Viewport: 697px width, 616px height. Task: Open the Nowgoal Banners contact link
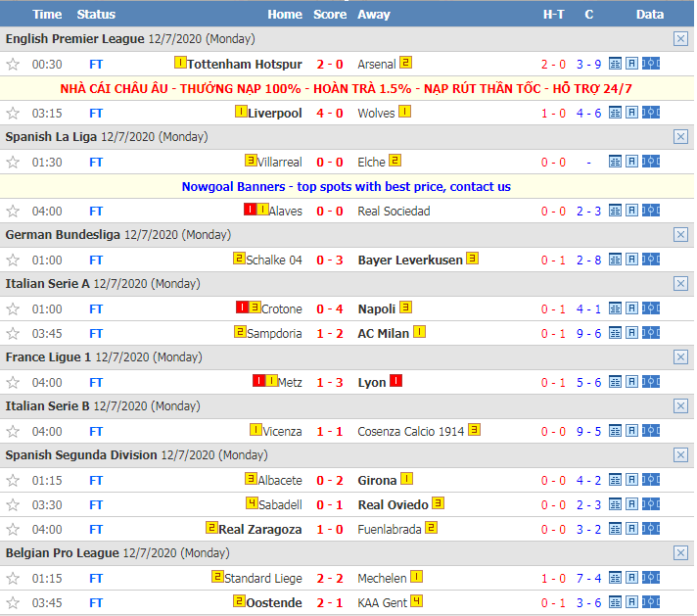[347, 186]
